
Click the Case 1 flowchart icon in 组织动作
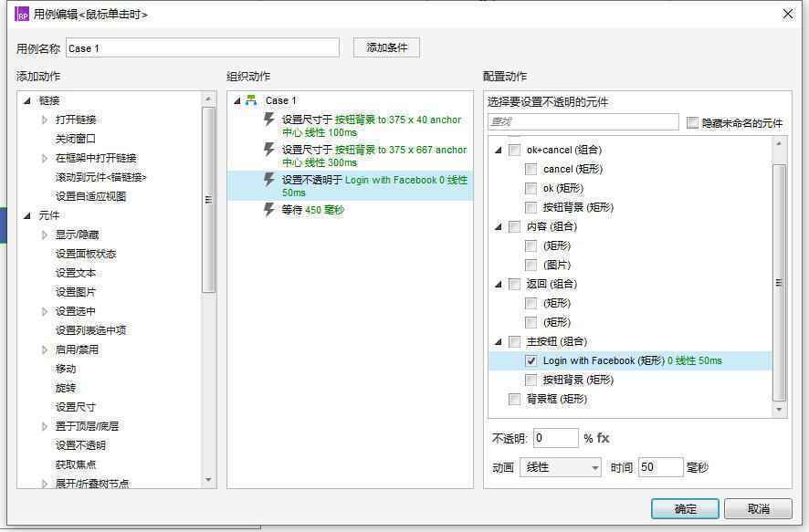point(251,100)
